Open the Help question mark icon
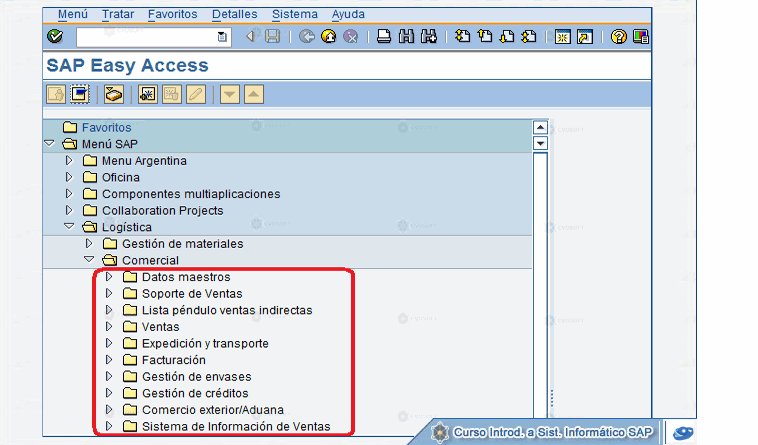Image resolution: width=758 pixels, height=445 pixels. click(618, 37)
